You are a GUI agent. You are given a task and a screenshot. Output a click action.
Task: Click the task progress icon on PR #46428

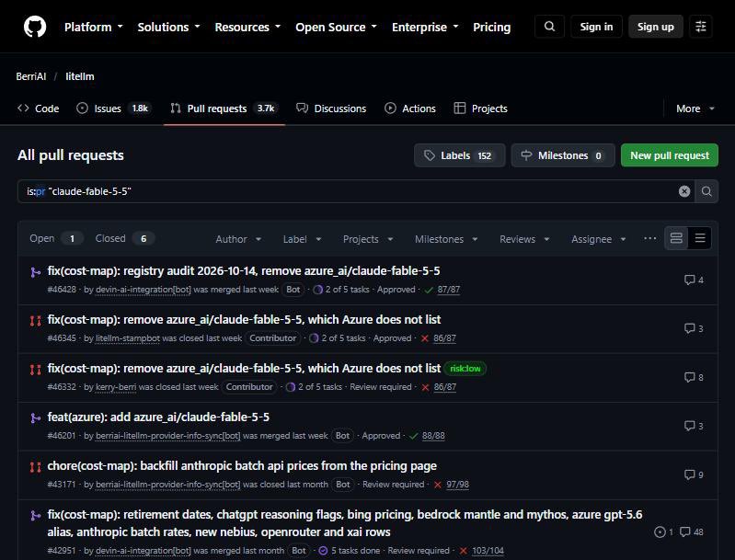point(317,290)
